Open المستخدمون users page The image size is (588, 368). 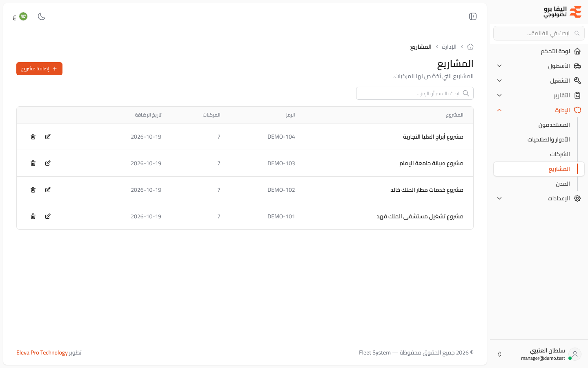click(539, 125)
